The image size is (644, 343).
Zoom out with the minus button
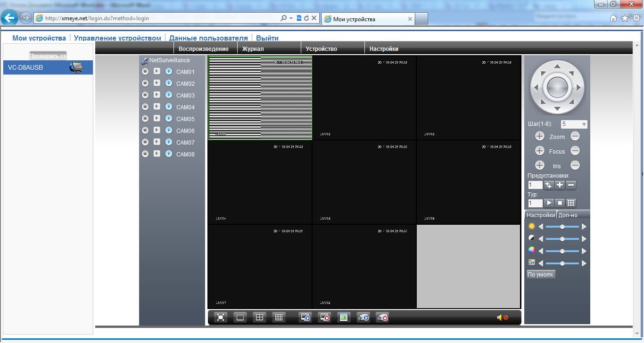point(575,137)
